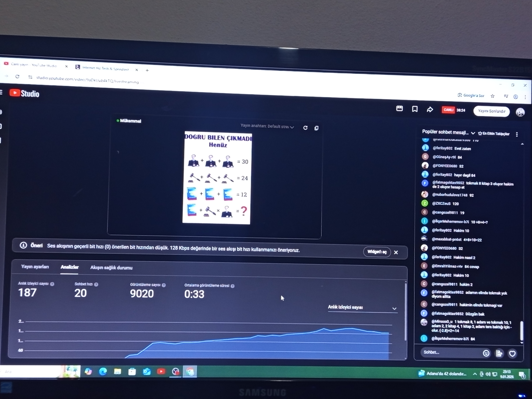Click username @maxabbat-pn6st in chat

[x=447, y=239]
